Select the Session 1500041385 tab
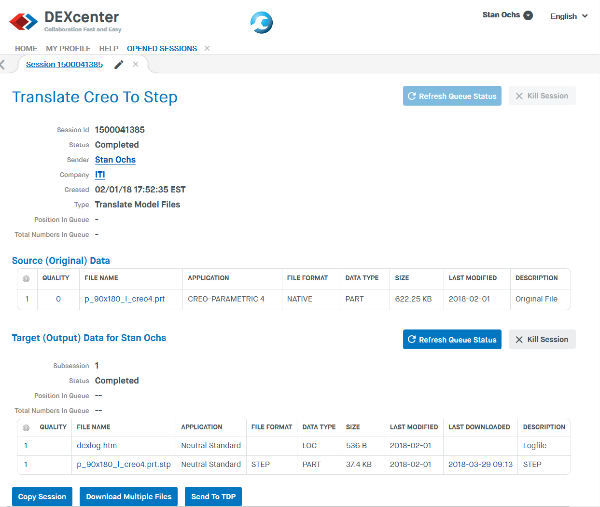600x507 pixels. click(64, 64)
